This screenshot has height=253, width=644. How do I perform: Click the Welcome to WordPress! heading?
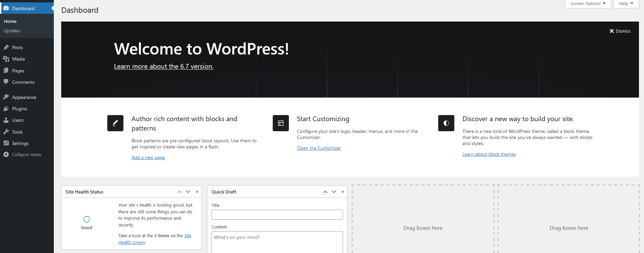pyautogui.click(x=201, y=49)
